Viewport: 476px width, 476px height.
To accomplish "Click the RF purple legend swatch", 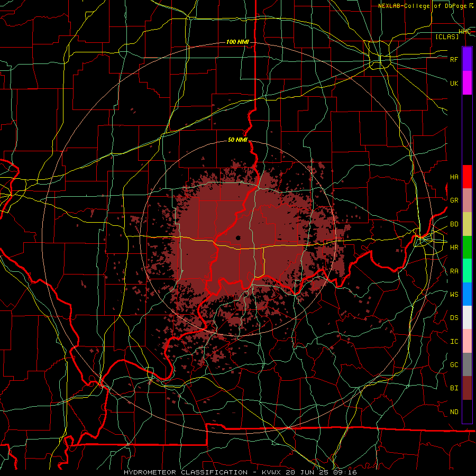I will point(467,59).
